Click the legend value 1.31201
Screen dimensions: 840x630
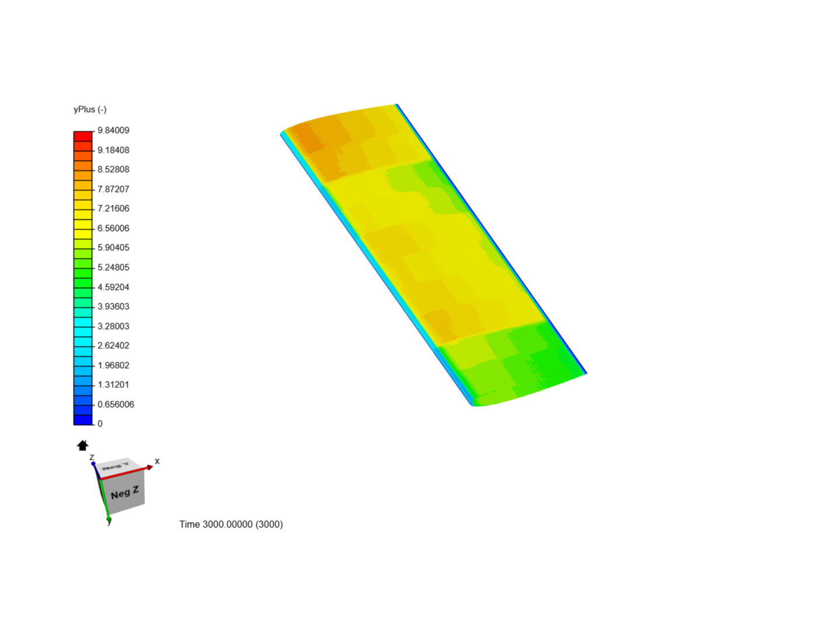113,384
